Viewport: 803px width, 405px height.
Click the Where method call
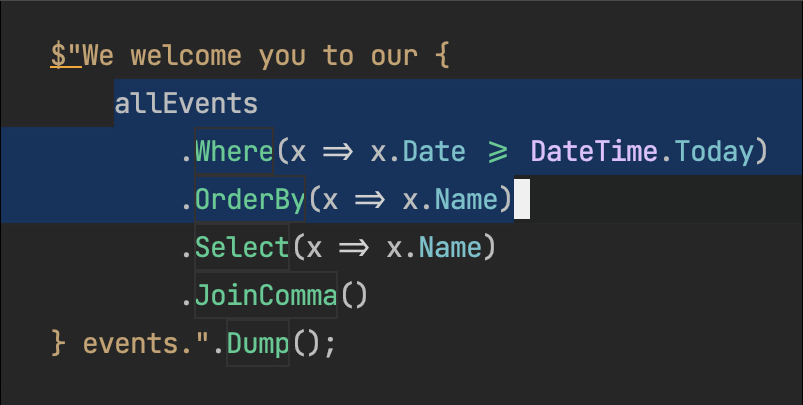click(234, 152)
